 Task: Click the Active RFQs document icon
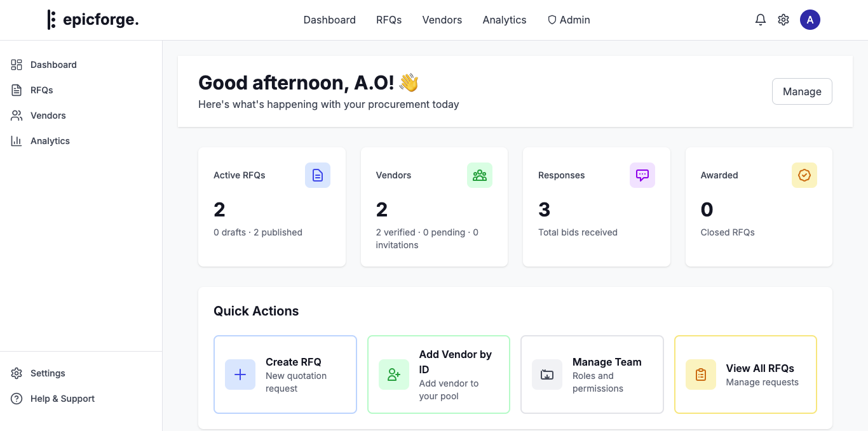click(318, 175)
